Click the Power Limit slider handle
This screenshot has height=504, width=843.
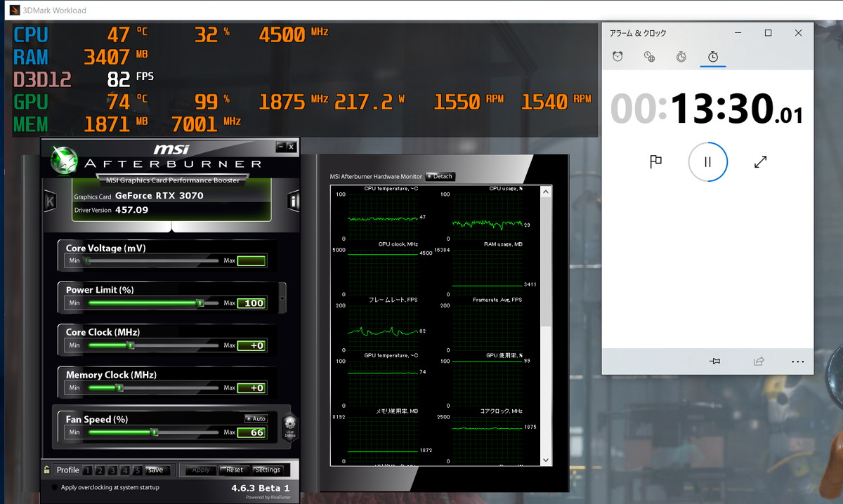(200, 303)
